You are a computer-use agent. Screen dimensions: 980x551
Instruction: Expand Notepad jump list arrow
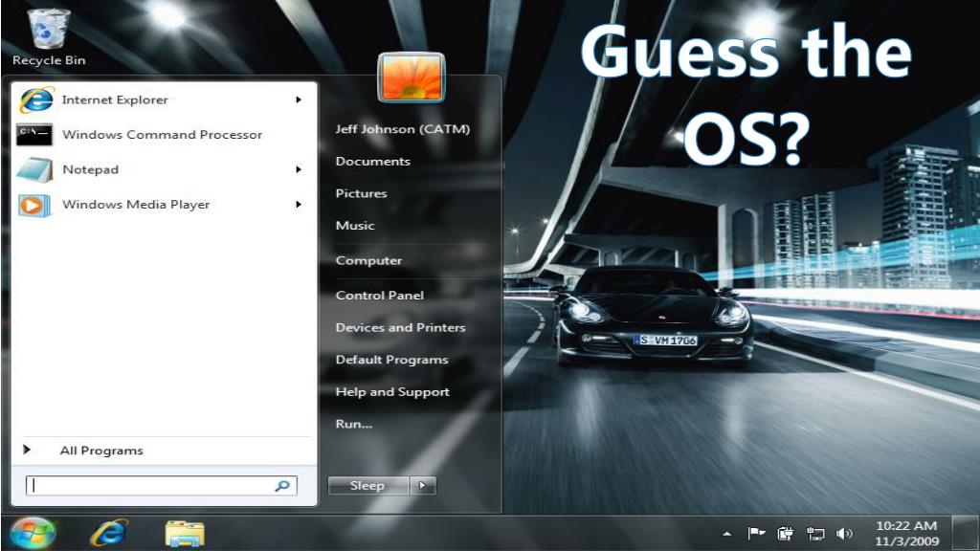click(299, 169)
